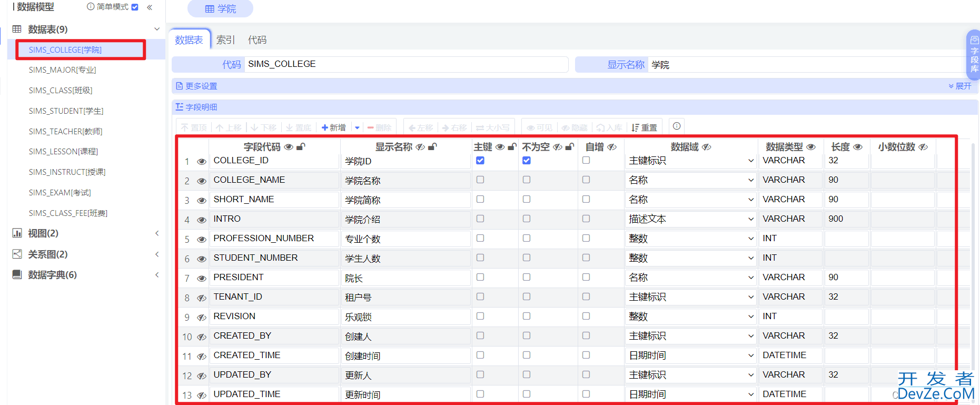Click the 长度 cell for COLLEGE_NAME row
The height and width of the screenshot is (405, 980).
846,180
